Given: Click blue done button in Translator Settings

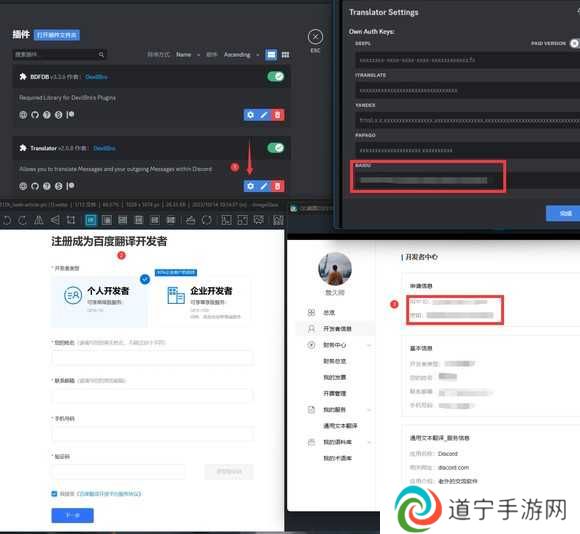Looking at the screenshot, I should [564, 213].
